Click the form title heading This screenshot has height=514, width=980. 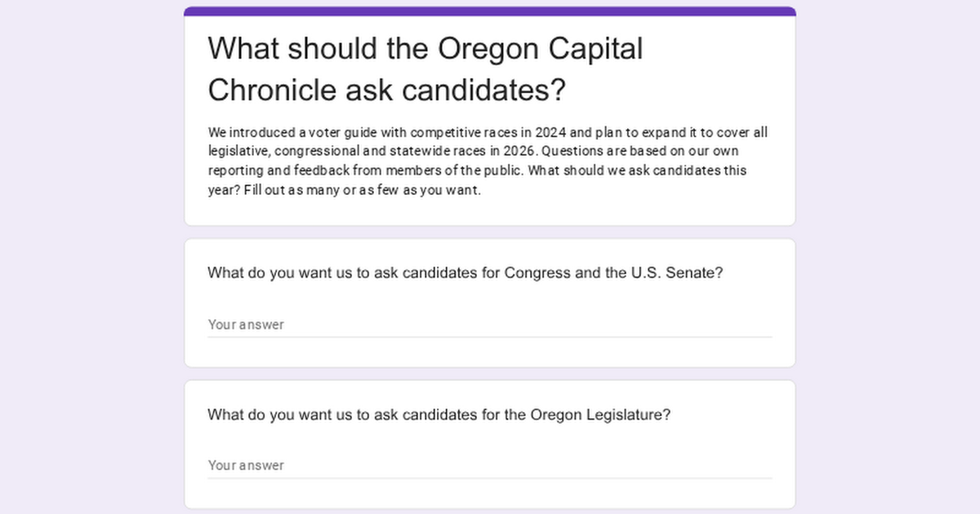click(x=425, y=69)
